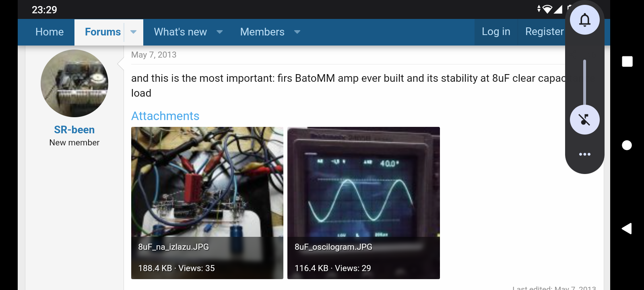This screenshot has height=290, width=644.
Task: Tap the ringer bell icon in volume panel
Action: (x=584, y=20)
